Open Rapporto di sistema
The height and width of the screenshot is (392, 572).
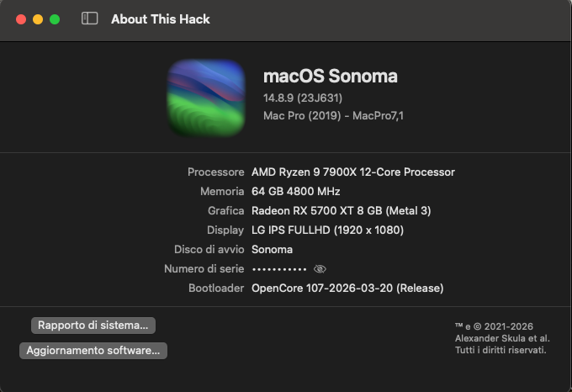93,326
